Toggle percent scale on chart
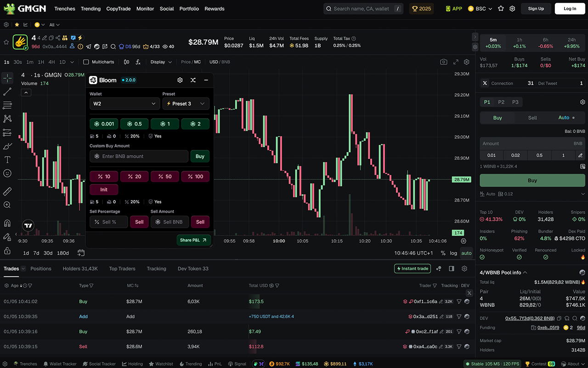The height and width of the screenshot is (368, 588). (443, 253)
